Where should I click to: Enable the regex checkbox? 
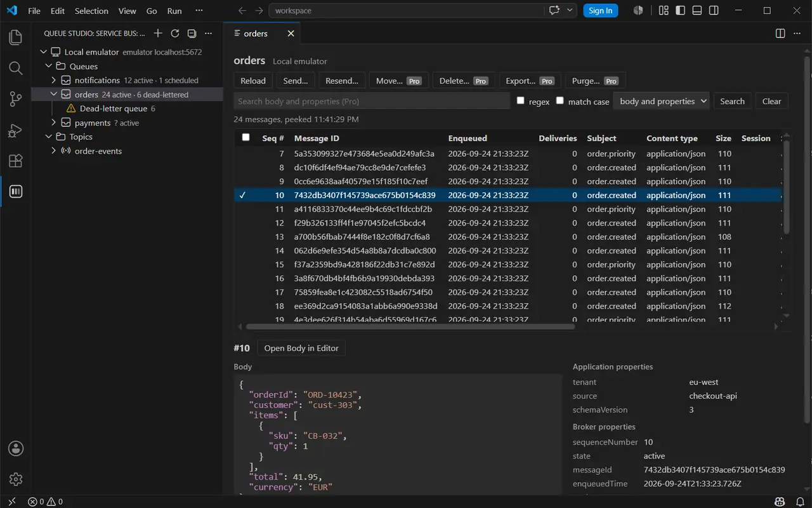point(521,100)
